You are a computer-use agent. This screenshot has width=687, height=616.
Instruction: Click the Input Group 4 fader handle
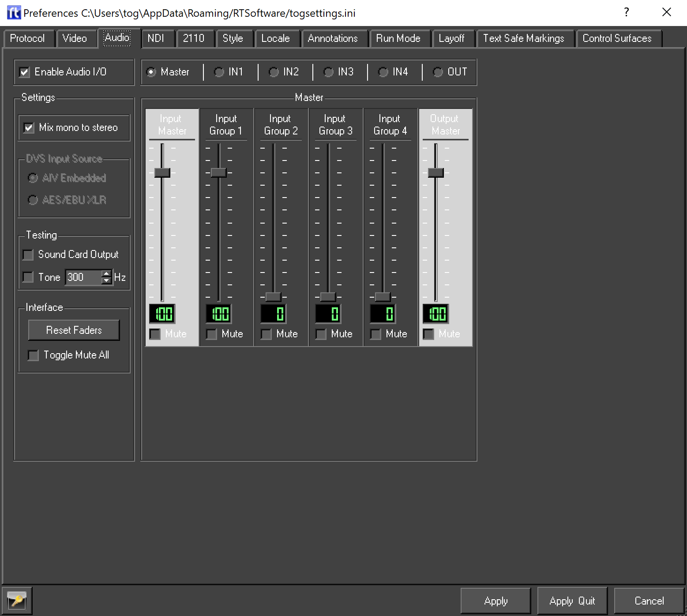click(x=383, y=297)
